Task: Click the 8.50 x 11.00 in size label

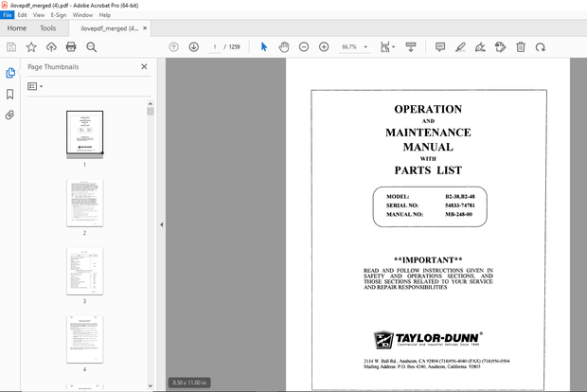Action: [189, 383]
